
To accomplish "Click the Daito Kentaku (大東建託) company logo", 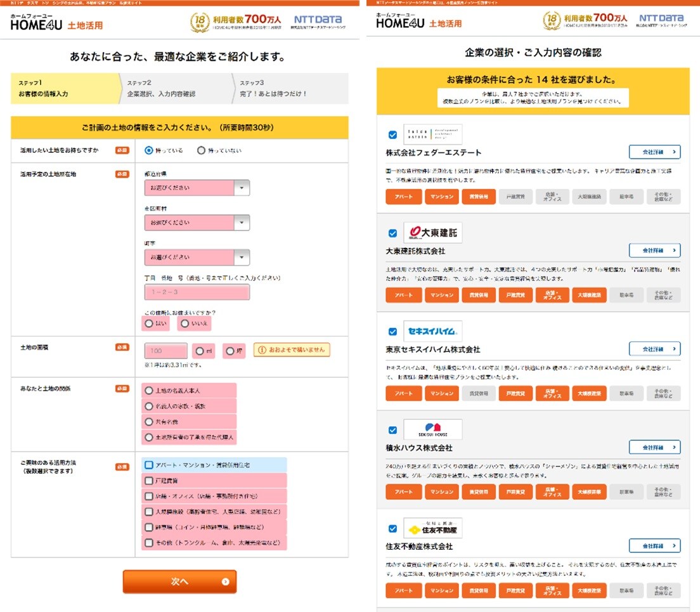I will click(433, 233).
